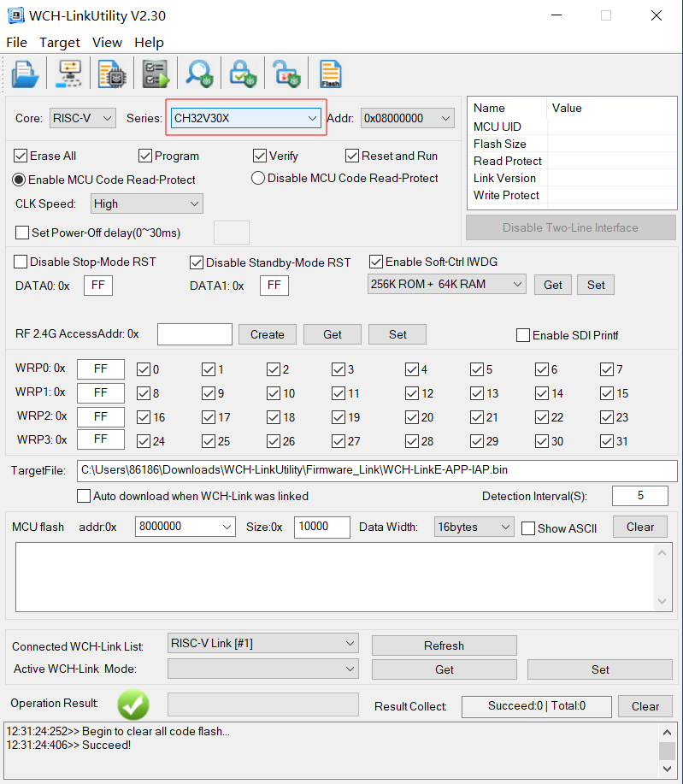Click the TargetFile path input field
The height and width of the screenshot is (784, 683).
[377, 470]
